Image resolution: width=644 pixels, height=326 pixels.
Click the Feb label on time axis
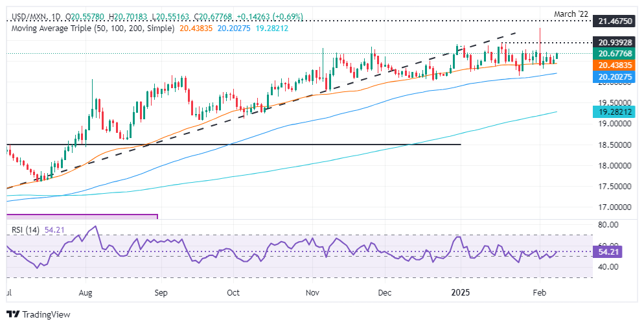[x=539, y=293]
